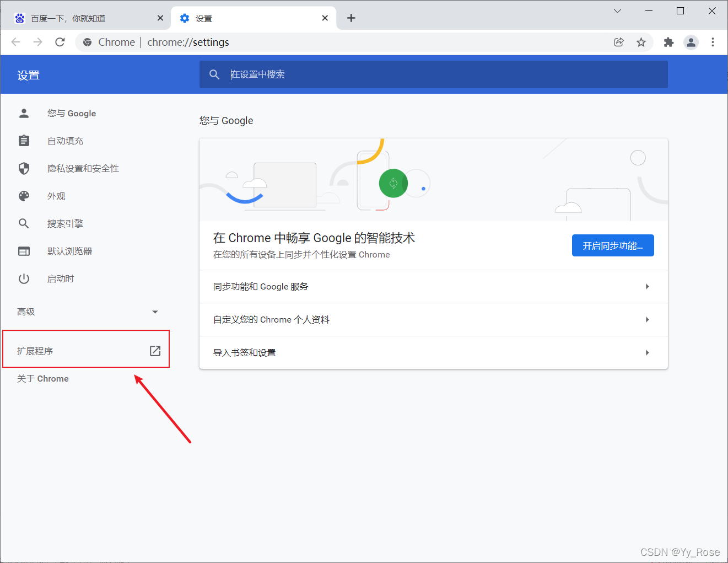Viewport: 728px width, 563px height.
Task: Open the extensions puzzle icon
Action: pos(668,42)
